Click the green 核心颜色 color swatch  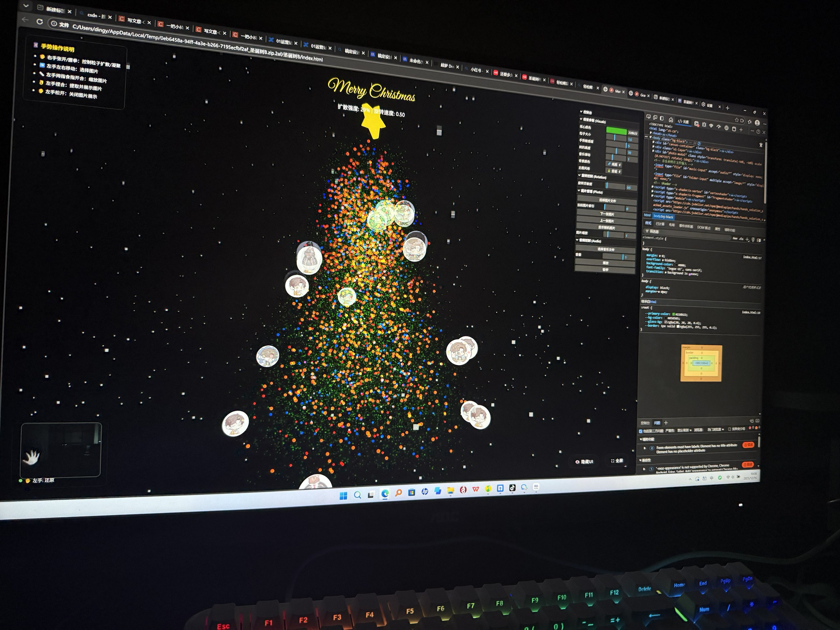616,131
